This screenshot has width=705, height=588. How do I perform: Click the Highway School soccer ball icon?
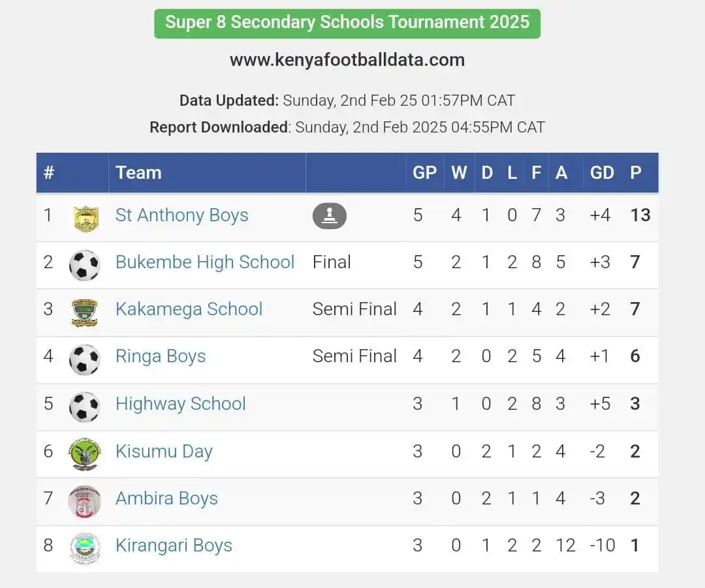point(84,407)
